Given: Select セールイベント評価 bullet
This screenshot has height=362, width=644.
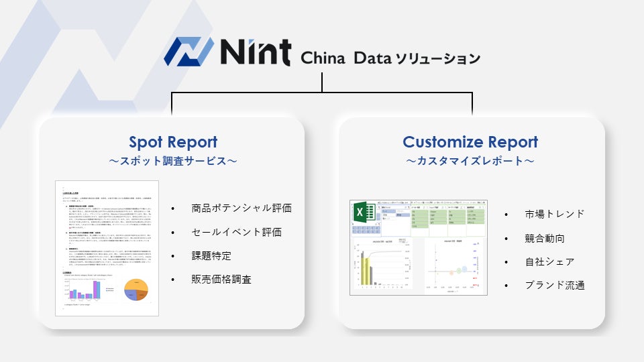Looking at the screenshot, I should (x=237, y=233).
